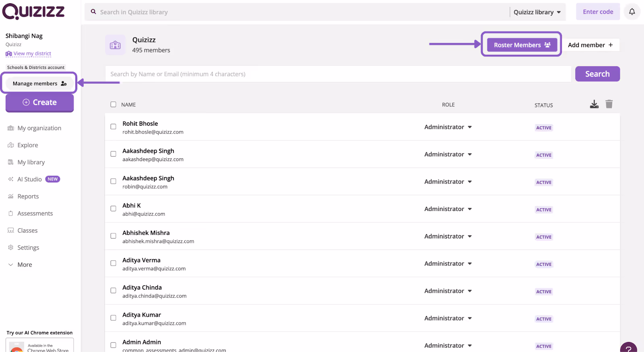The height and width of the screenshot is (352, 644).
Task: Click the Roster Members button
Action: tap(522, 45)
